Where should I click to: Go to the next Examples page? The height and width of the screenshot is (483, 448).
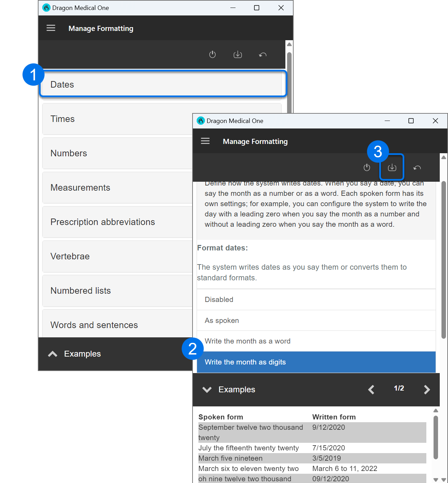click(427, 389)
